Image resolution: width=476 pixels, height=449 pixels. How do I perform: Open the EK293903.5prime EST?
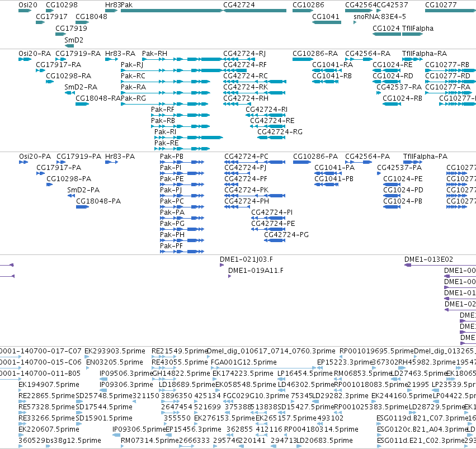point(86,357)
